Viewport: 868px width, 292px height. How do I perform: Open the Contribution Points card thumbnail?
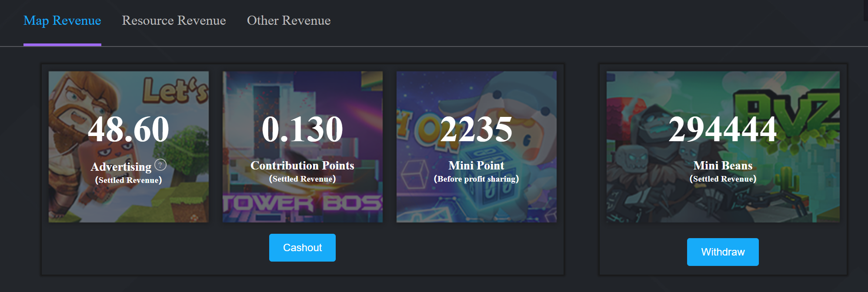click(303, 147)
